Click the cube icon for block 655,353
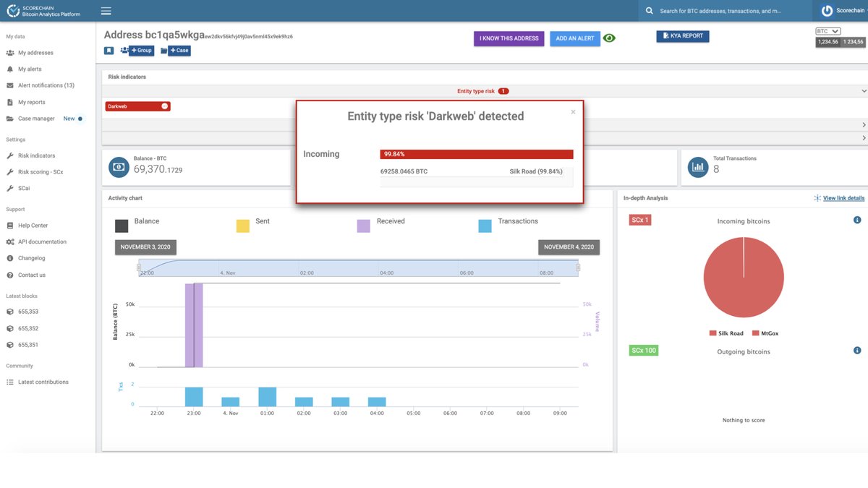The width and height of the screenshot is (868, 488). click(10, 312)
